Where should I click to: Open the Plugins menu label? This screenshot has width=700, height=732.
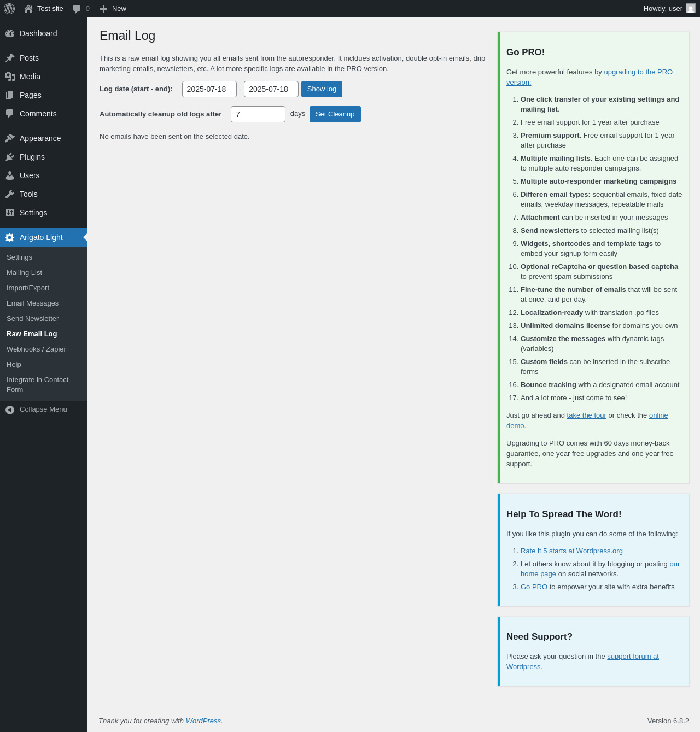coord(32,157)
